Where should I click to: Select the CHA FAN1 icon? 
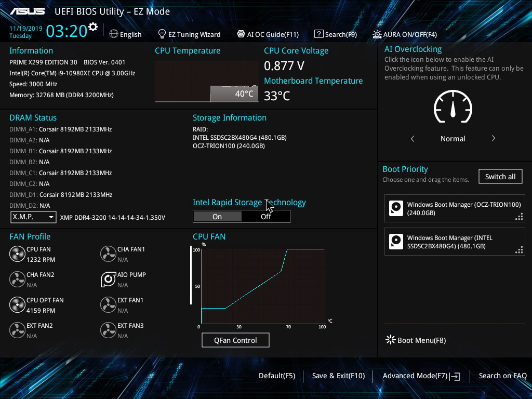click(x=108, y=254)
